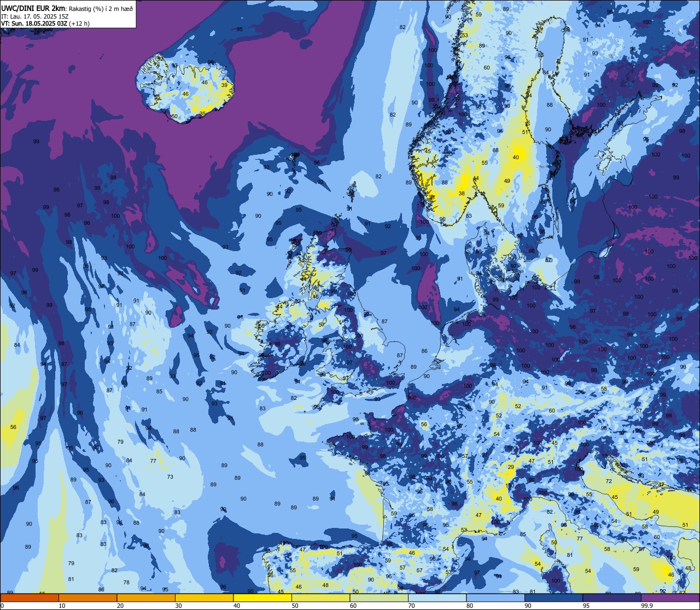The width and height of the screenshot is (700, 610).
Task: Click the pale yellow 50–60% legend swatch
Action: (x=320, y=597)
